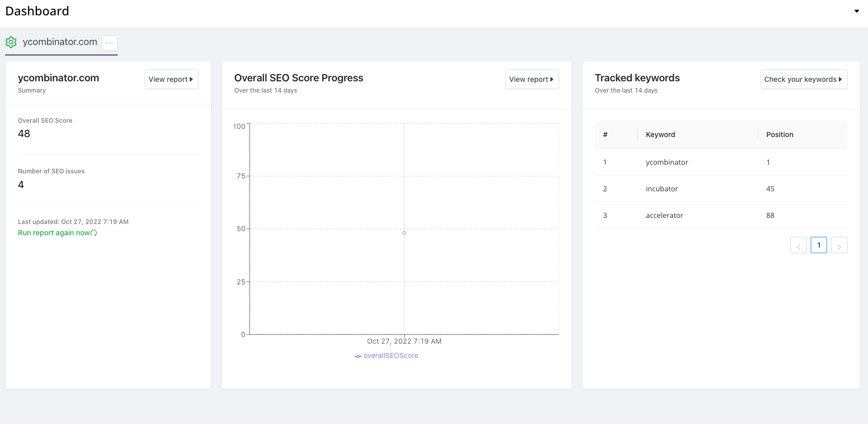Viewport: 868px width, 424px height.
Task: Click the green gear icon beside ycombinator.com
Action: click(x=11, y=42)
